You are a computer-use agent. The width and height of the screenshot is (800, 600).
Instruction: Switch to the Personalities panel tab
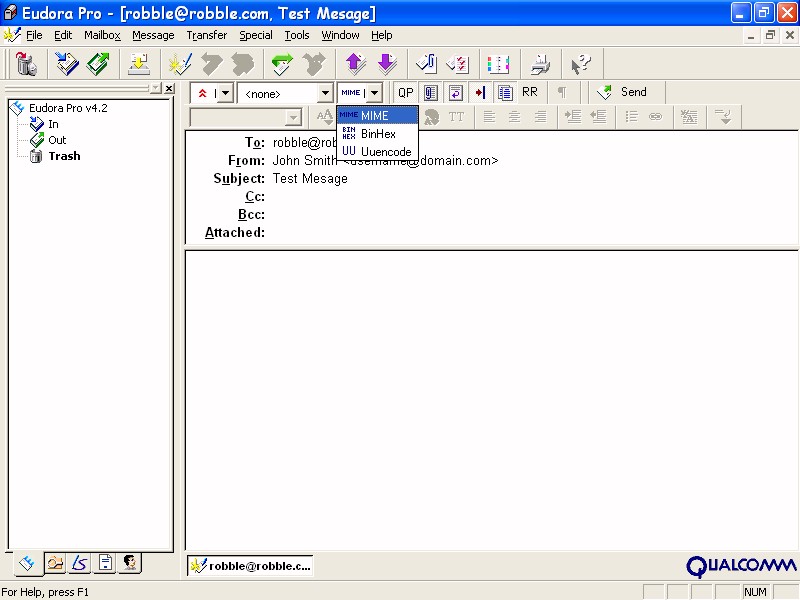coord(130,563)
